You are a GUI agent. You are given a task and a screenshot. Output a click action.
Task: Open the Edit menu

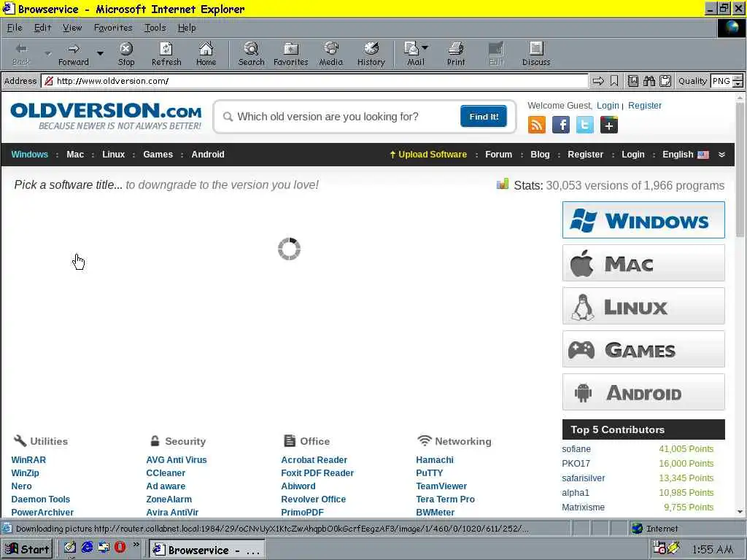(42, 28)
